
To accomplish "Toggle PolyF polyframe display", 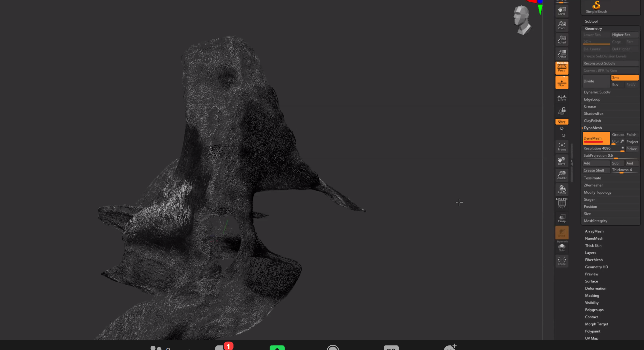I will [x=562, y=203].
